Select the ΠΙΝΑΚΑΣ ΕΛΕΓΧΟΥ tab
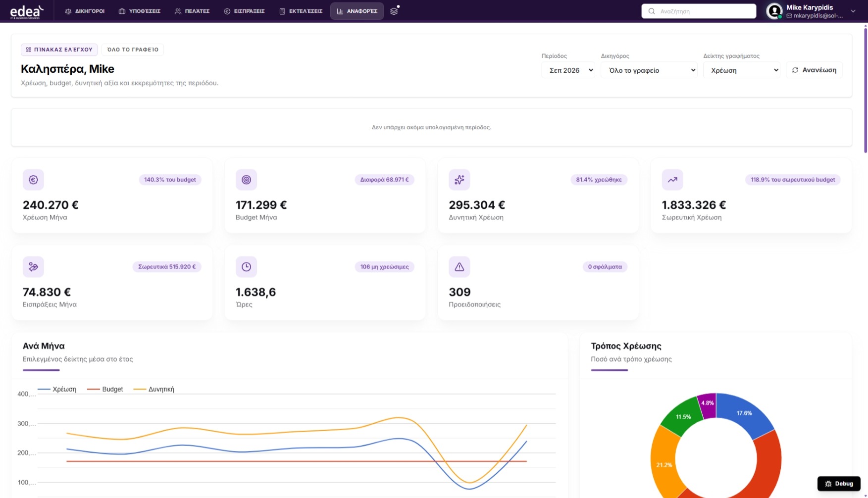 coord(59,50)
